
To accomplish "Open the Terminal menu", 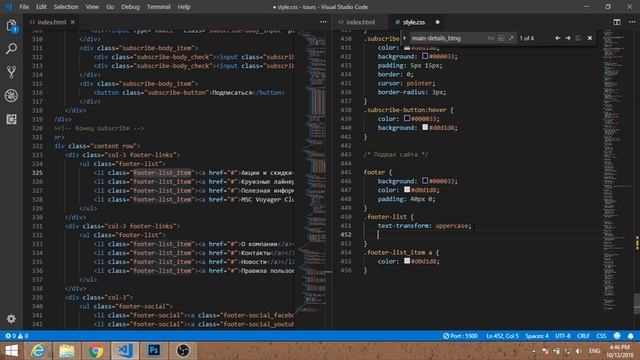I will [158, 7].
